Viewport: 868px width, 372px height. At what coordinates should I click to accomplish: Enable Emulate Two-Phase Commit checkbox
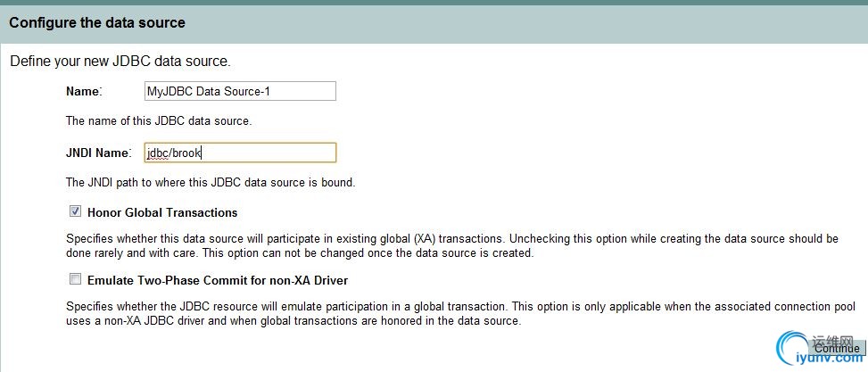tap(75, 279)
